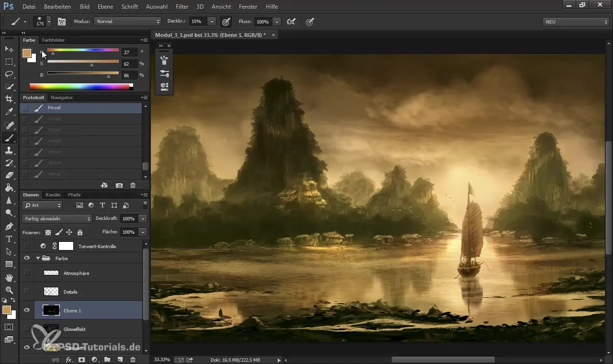Viewport: 613px width, 364px height.
Task: Switch to the Kanäle tab
Action: pos(53,195)
